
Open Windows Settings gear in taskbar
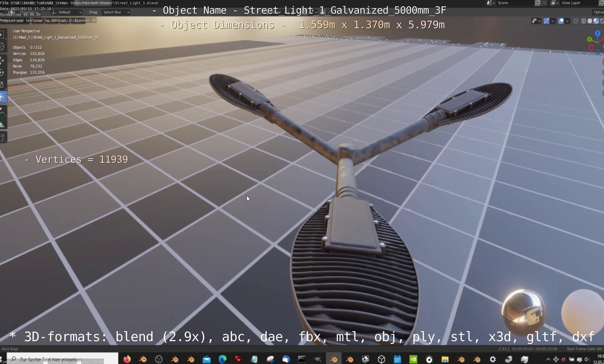[493, 359]
